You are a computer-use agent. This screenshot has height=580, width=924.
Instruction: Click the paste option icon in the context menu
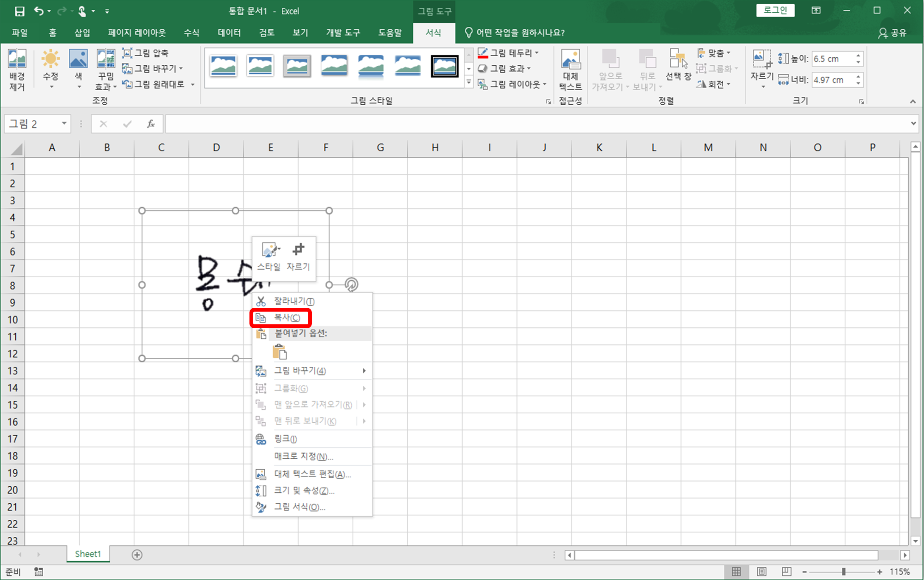click(x=280, y=352)
